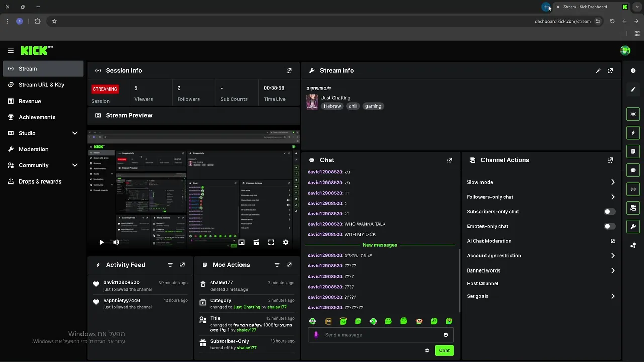Expand Account age restriction settings
Screen dimensions: 644x362
pyautogui.click(x=613, y=256)
